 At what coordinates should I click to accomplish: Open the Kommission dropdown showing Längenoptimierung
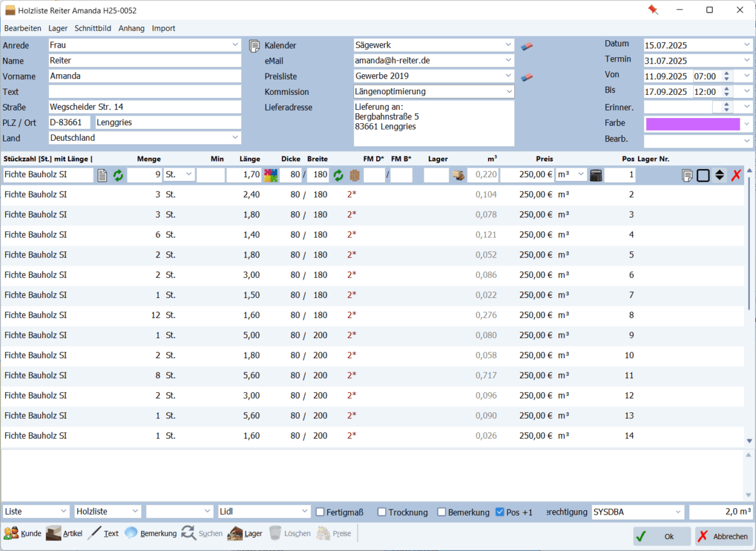point(509,92)
